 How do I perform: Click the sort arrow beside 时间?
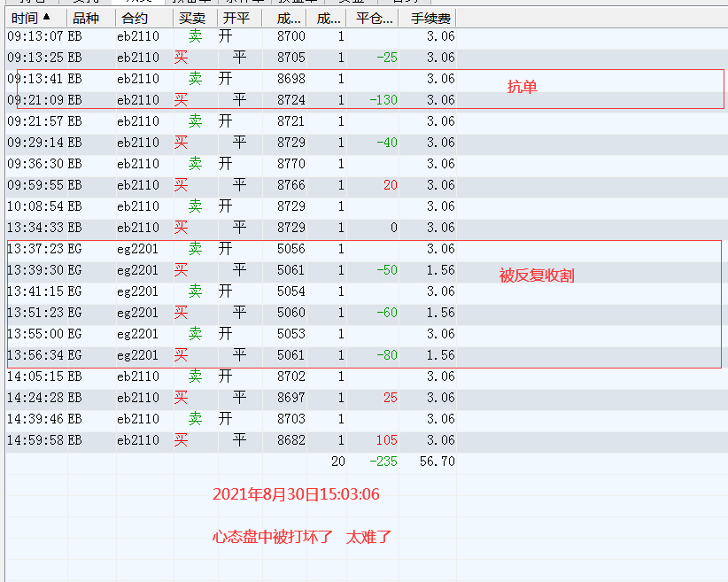[x=46, y=17]
